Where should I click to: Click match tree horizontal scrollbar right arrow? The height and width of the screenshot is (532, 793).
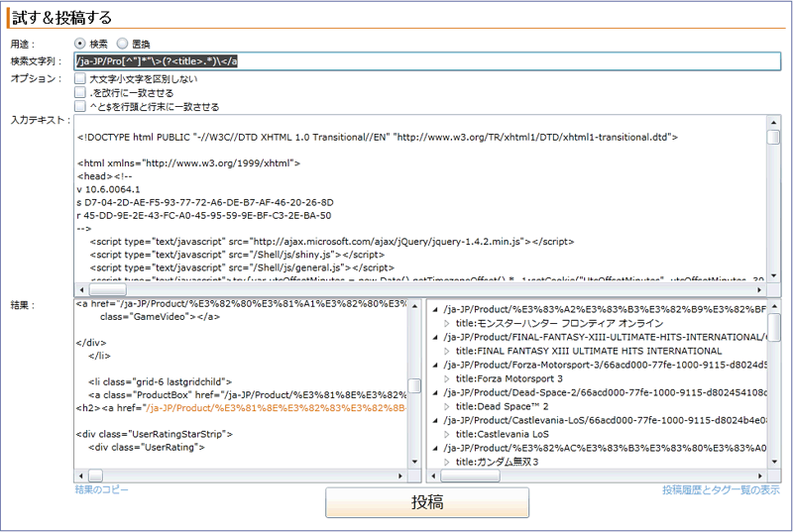coord(760,476)
